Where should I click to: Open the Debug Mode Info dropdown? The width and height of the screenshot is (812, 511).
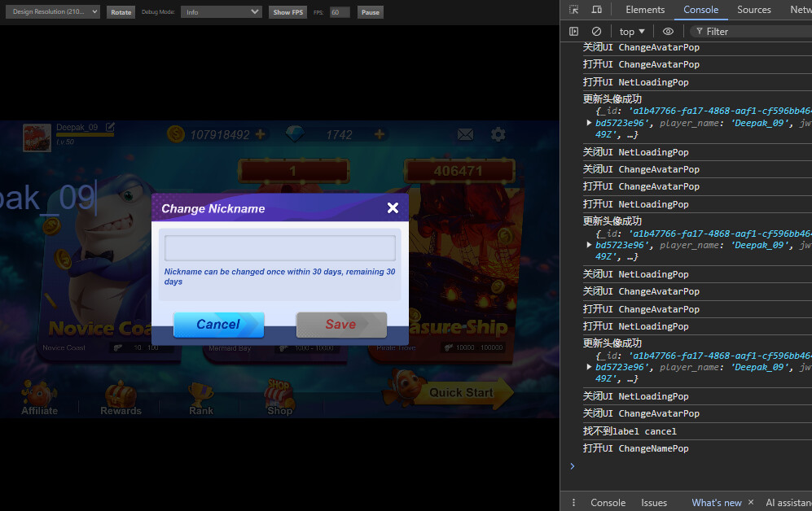222,12
